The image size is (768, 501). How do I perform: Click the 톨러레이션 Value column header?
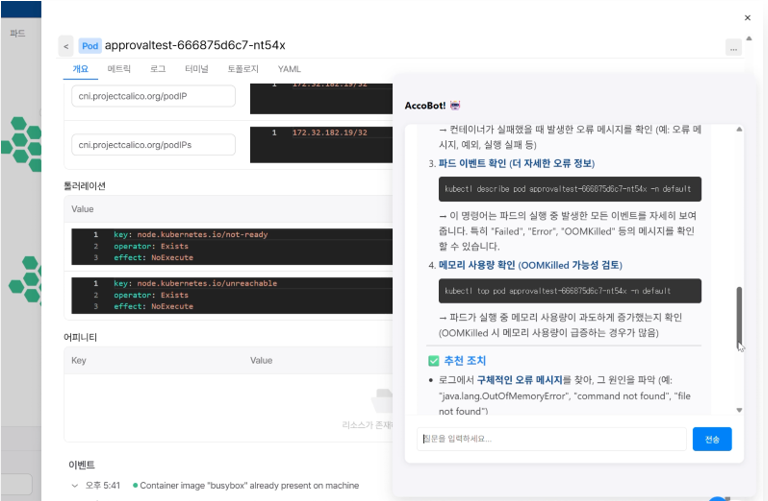pos(82,209)
